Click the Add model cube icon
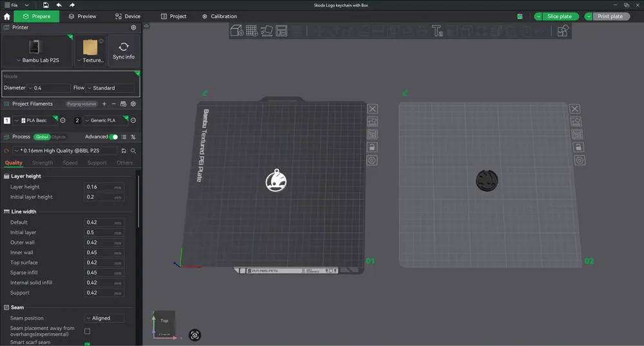Viewport: 644px width, 346px height. (237, 31)
